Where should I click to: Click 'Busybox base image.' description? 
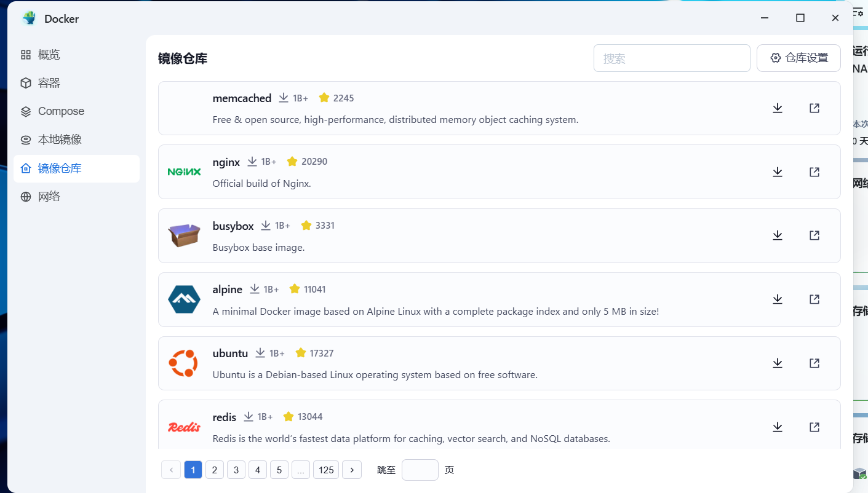point(258,248)
